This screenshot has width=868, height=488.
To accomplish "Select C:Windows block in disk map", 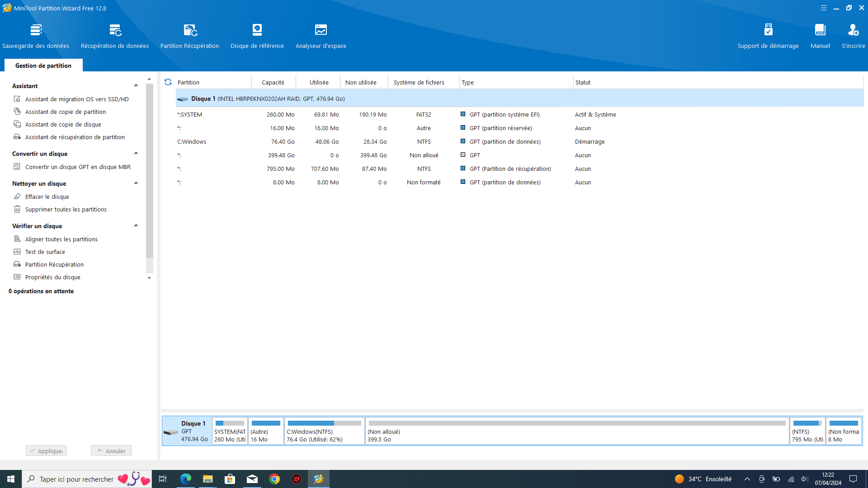I will point(325,431).
